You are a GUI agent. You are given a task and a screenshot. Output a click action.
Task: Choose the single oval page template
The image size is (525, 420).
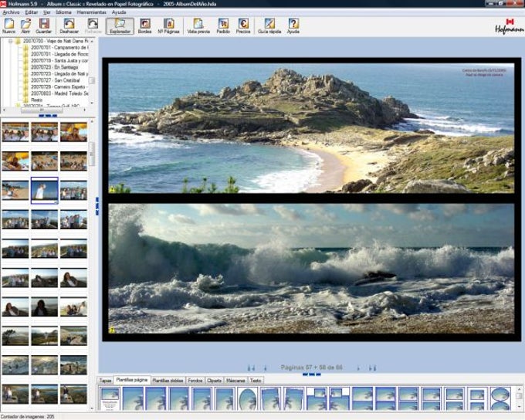pos(248,398)
